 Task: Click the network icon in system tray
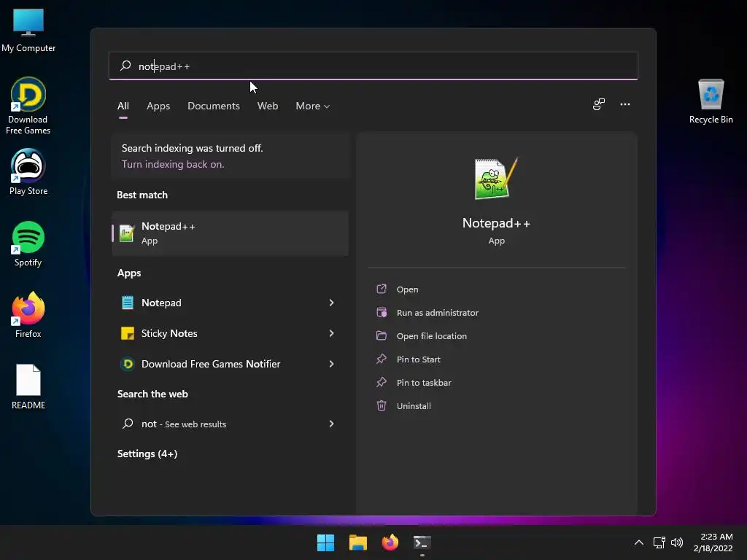[659, 542]
